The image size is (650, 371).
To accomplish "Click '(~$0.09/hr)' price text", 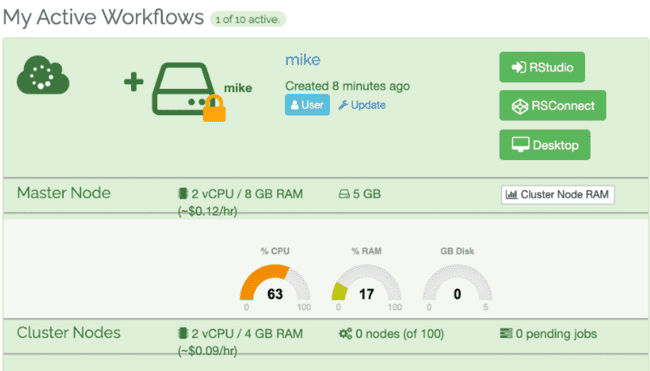I will [208, 351].
